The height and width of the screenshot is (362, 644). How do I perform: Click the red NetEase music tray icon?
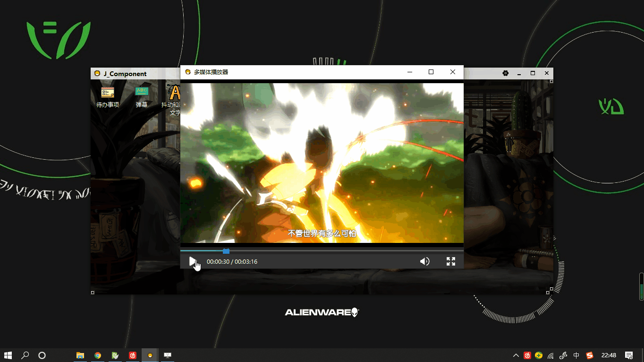[x=527, y=355]
